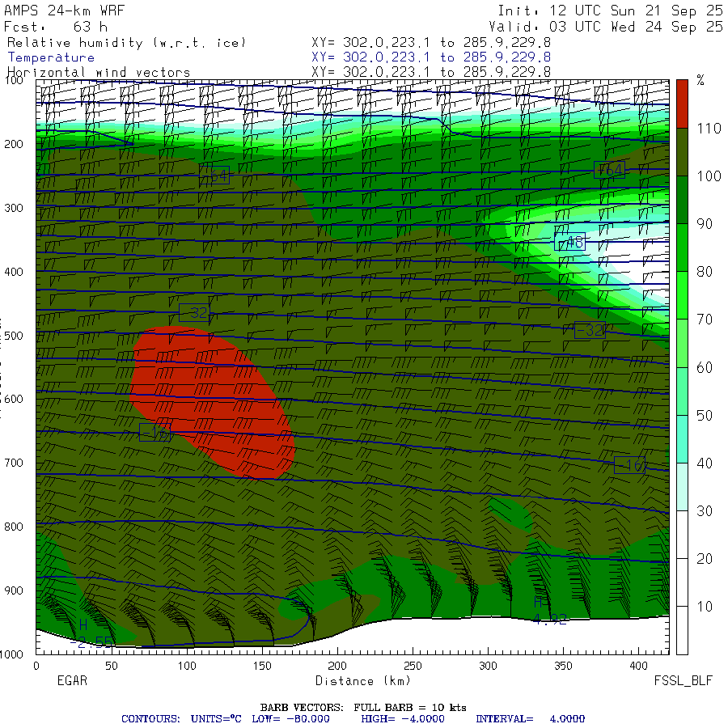Click the blue XY coordinates line
The height and width of the screenshot is (728, 728).
click(x=431, y=57)
